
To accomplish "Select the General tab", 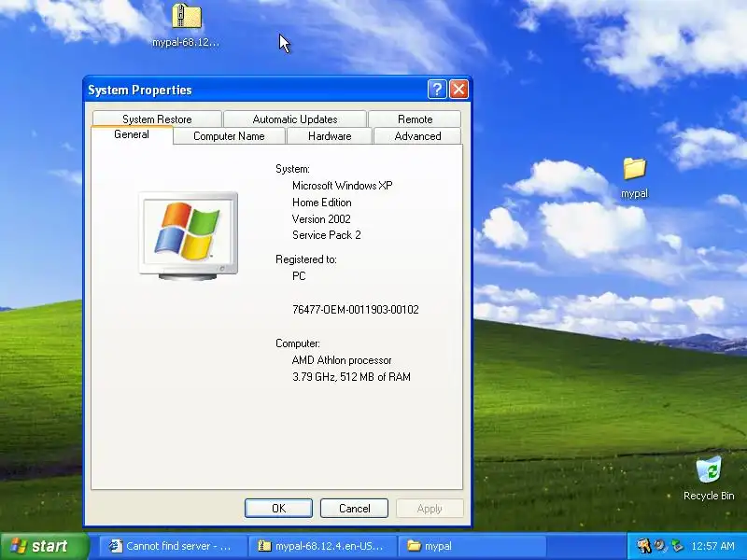I will pyautogui.click(x=132, y=134).
